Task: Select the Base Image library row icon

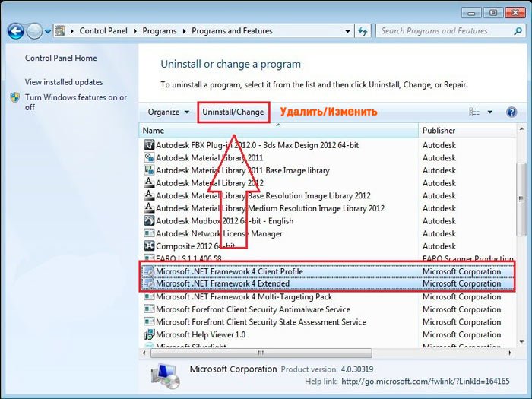Action: click(x=149, y=170)
